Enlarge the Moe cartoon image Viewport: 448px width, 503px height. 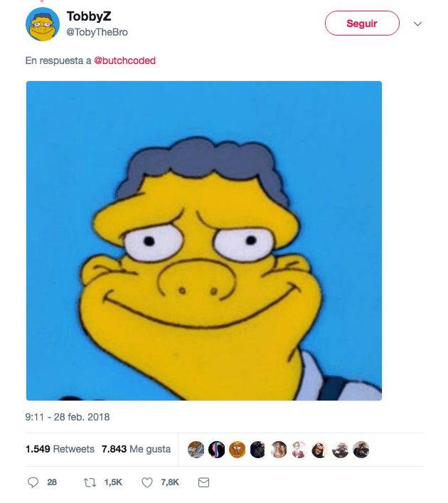(x=204, y=240)
